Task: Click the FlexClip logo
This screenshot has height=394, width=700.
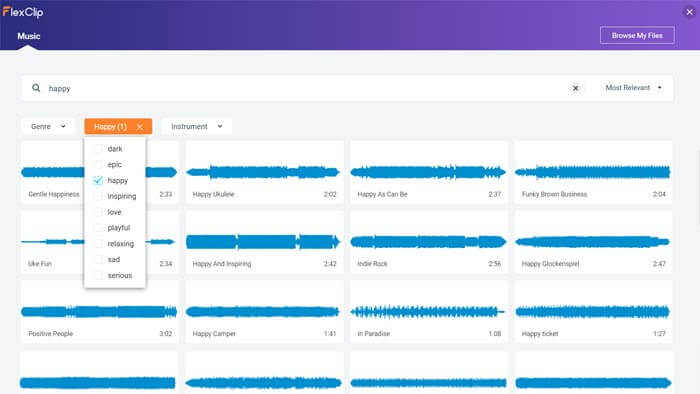Action: pyautogui.click(x=23, y=12)
